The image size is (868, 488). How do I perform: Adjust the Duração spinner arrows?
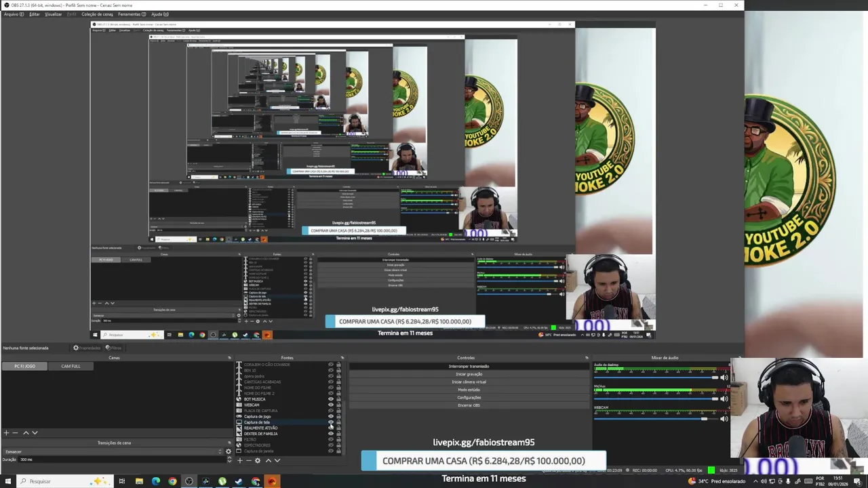tap(229, 459)
